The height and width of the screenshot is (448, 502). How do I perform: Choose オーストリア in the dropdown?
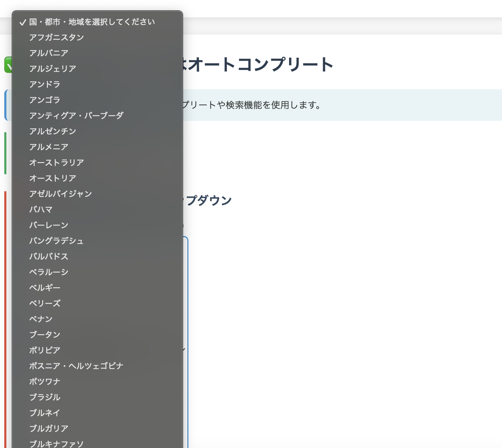point(97,178)
